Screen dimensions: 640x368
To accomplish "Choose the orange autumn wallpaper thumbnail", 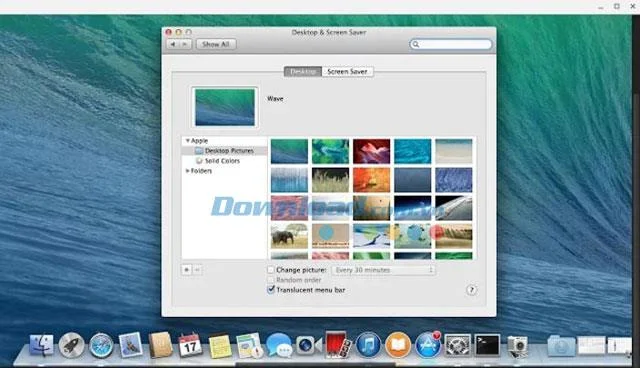I will tap(371, 180).
